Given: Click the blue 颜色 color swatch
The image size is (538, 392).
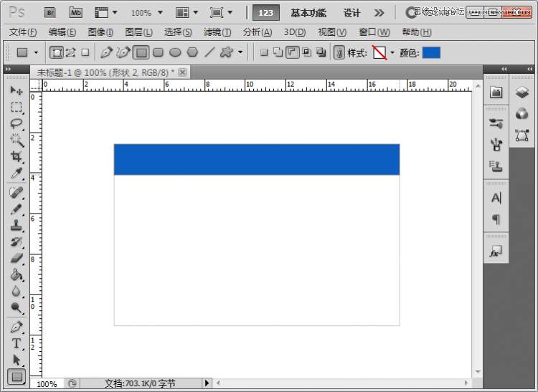Looking at the screenshot, I should (x=431, y=52).
